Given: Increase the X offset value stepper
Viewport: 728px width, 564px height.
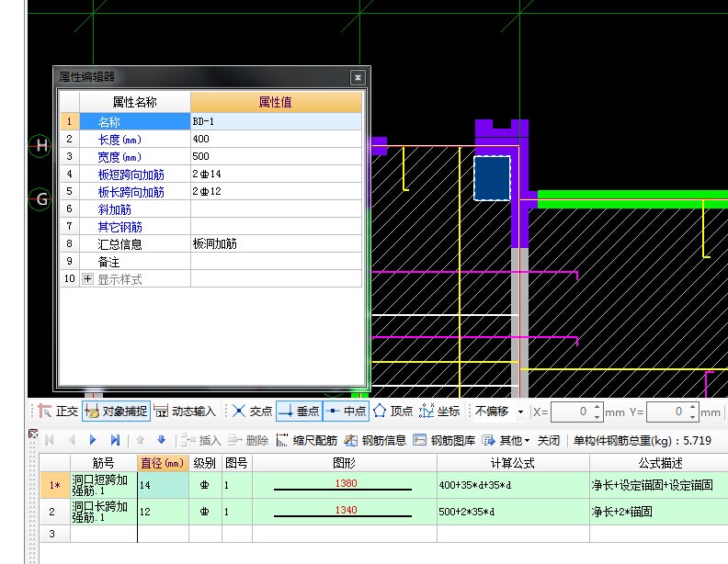Looking at the screenshot, I should [597, 407].
